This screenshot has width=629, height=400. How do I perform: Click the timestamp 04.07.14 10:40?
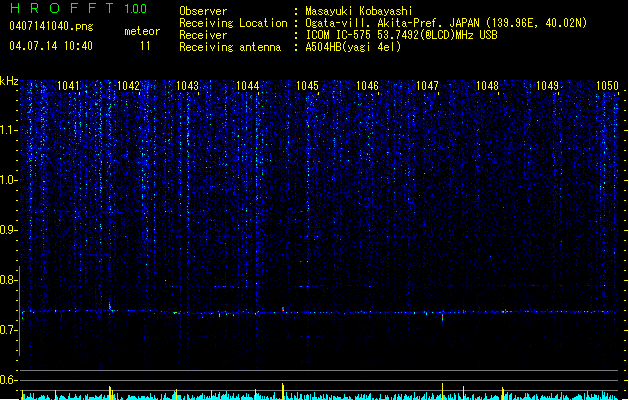[x=51, y=46]
